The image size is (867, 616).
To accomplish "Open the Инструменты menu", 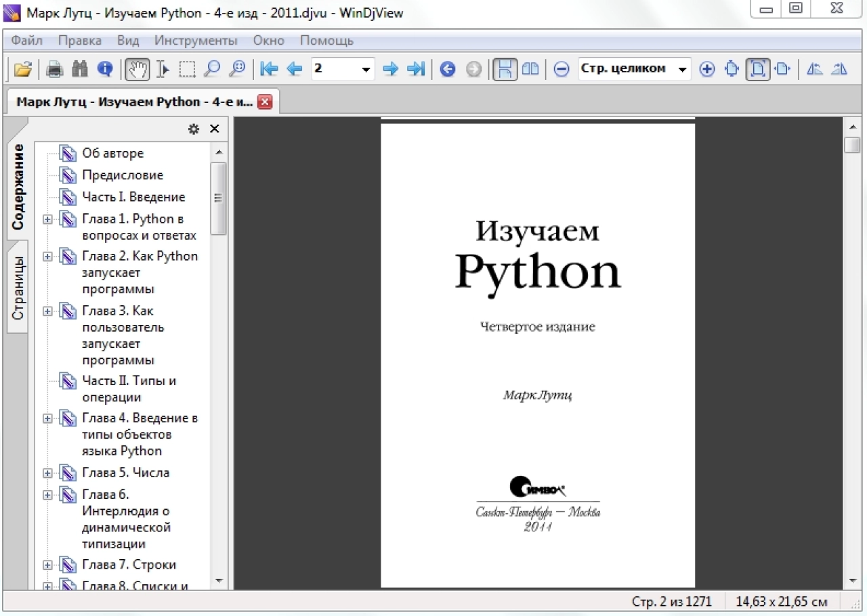I will [196, 41].
